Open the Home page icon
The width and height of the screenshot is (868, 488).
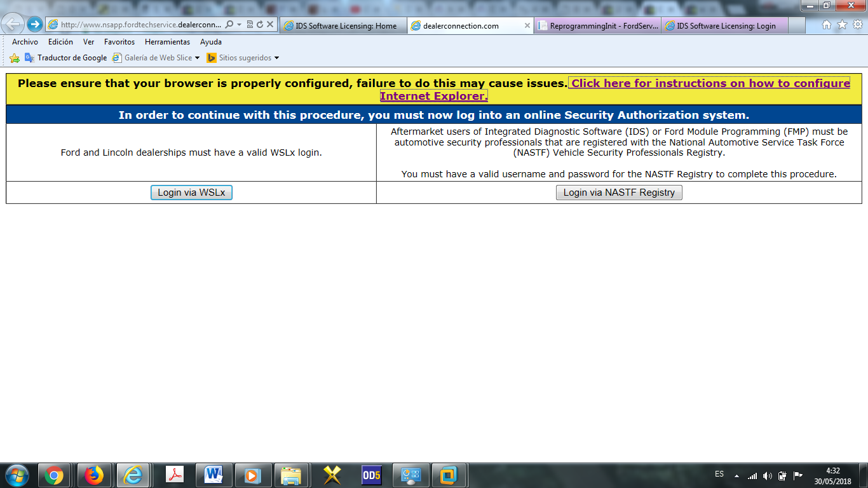(x=827, y=25)
